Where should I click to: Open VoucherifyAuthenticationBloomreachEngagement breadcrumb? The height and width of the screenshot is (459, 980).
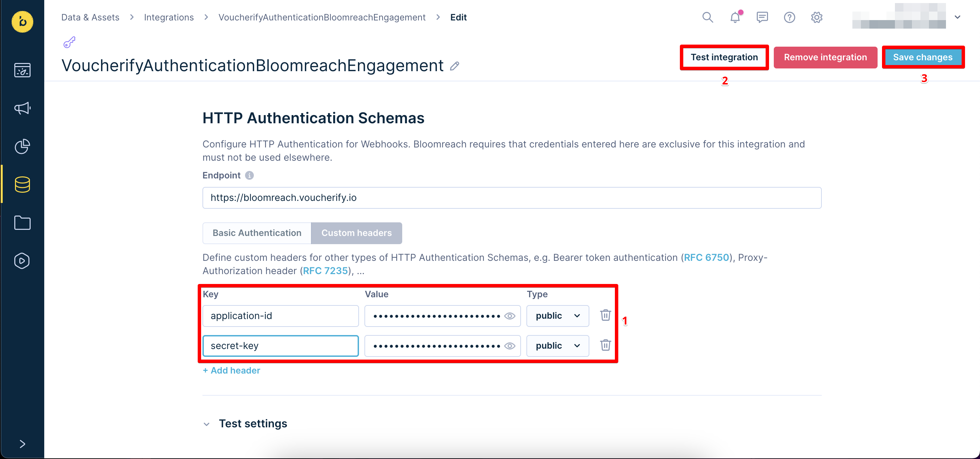click(322, 17)
